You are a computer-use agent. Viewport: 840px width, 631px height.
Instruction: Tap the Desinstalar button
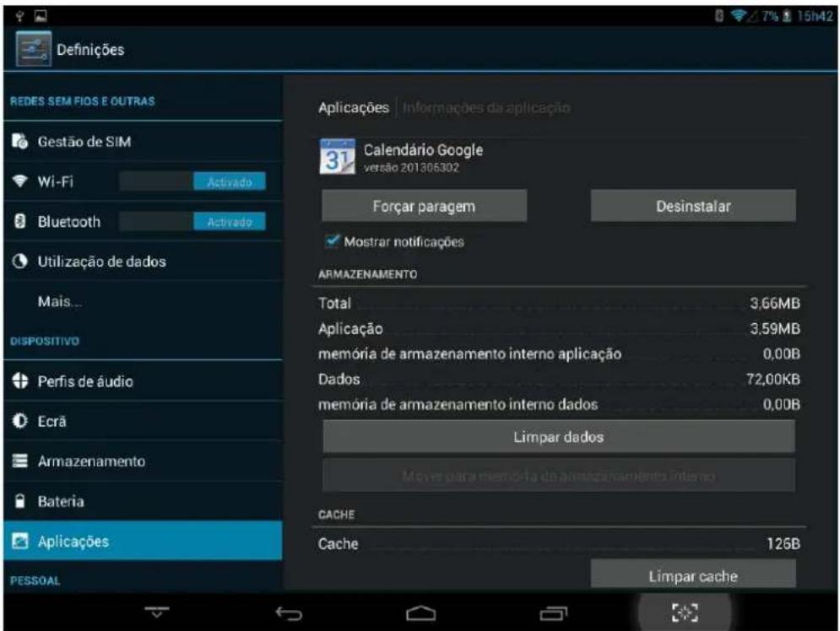[693, 206]
